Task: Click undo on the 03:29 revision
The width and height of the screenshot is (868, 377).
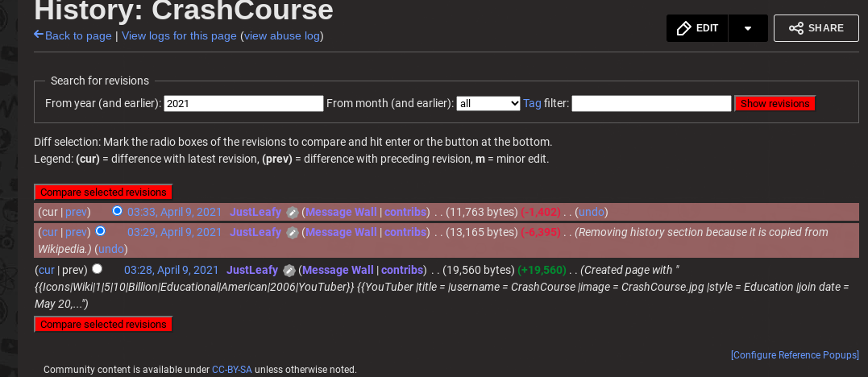Action: [110, 249]
